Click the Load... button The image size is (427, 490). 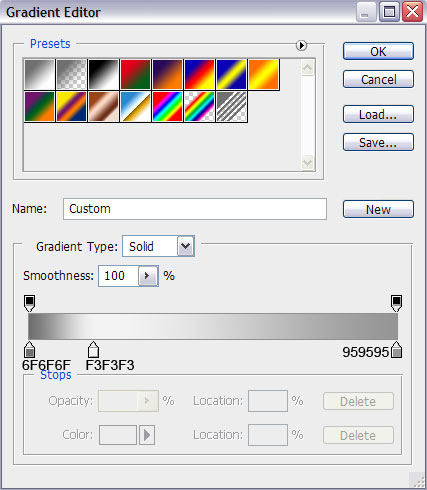tap(378, 114)
